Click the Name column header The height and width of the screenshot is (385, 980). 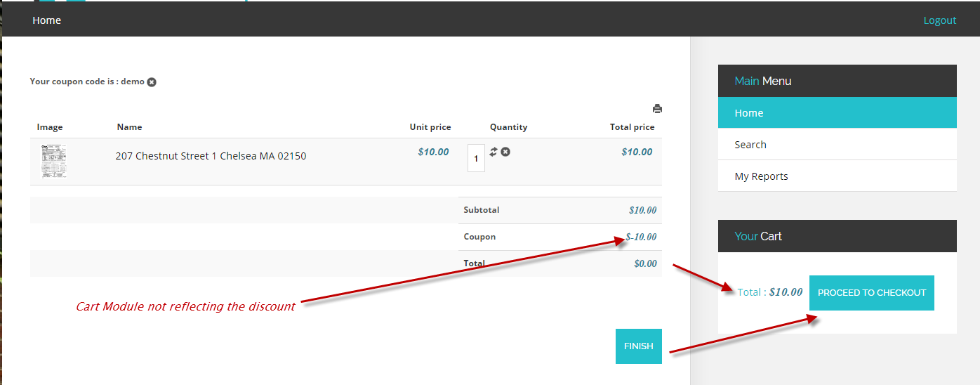pyautogui.click(x=129, y=127)
